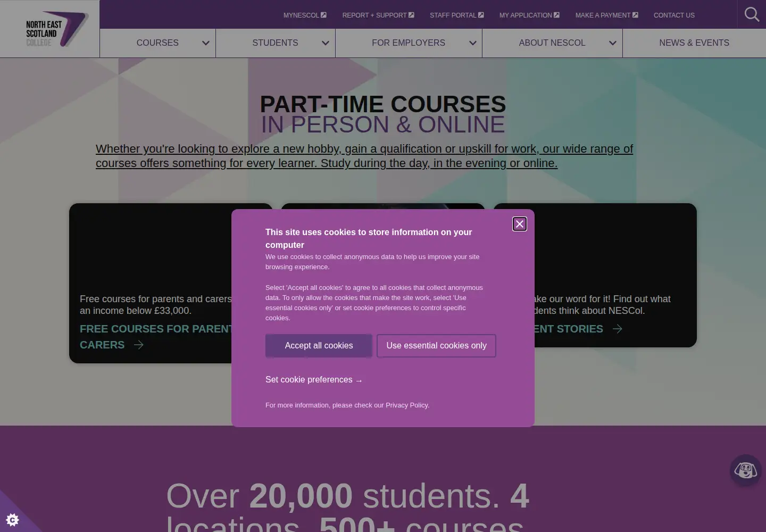The image size is (766, 532).
Task: Click the 'PART-TIME COURSES' heading
Action: [x=383, y=104]
